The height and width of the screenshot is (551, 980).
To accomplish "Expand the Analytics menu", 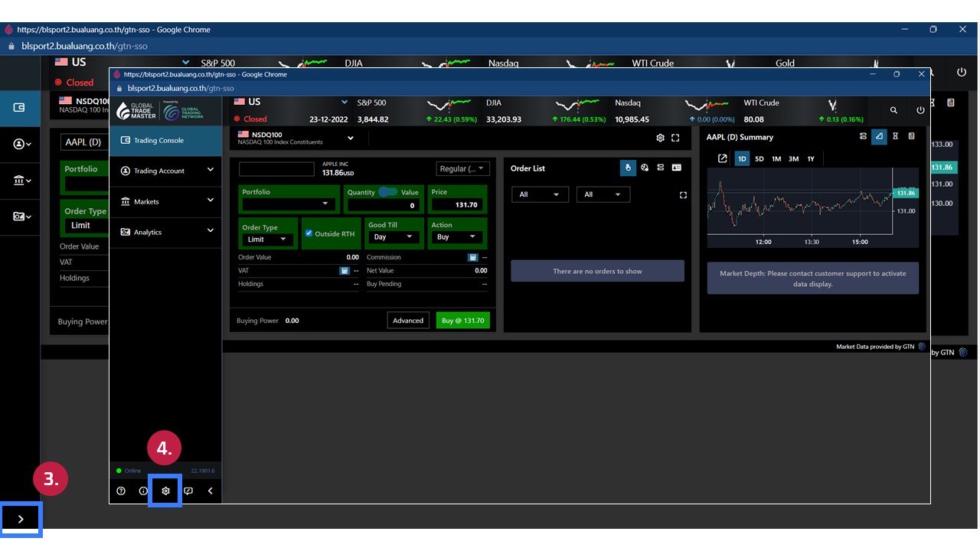I will 165,232.
